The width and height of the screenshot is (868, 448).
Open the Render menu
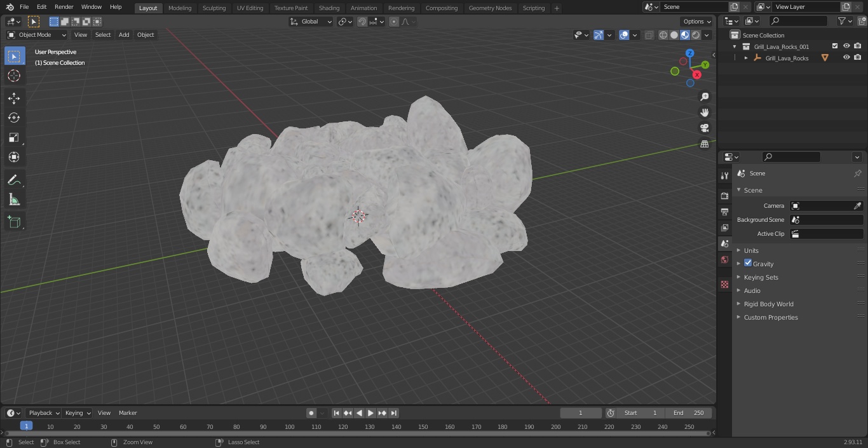point(64,7)
